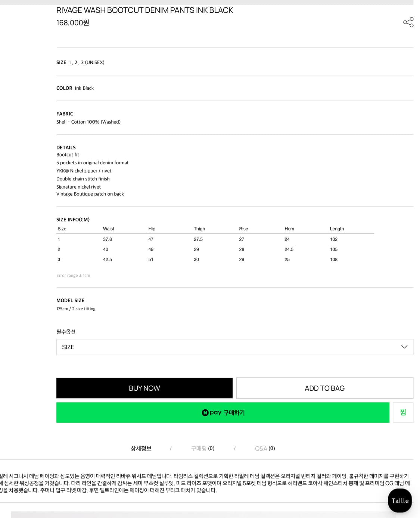420x518 pixels.
Task: Click the ADD TO BAG button
Action: pos(324,388)
